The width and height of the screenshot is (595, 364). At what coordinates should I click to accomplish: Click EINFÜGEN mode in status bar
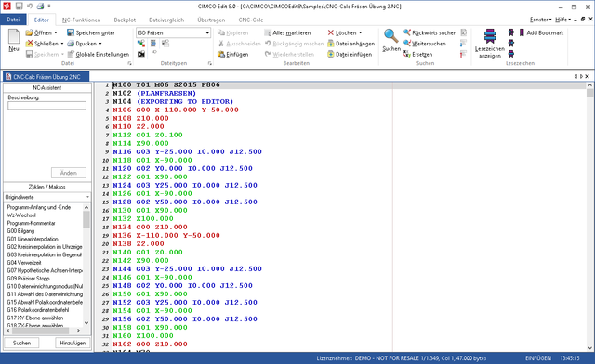click(538, 358)
